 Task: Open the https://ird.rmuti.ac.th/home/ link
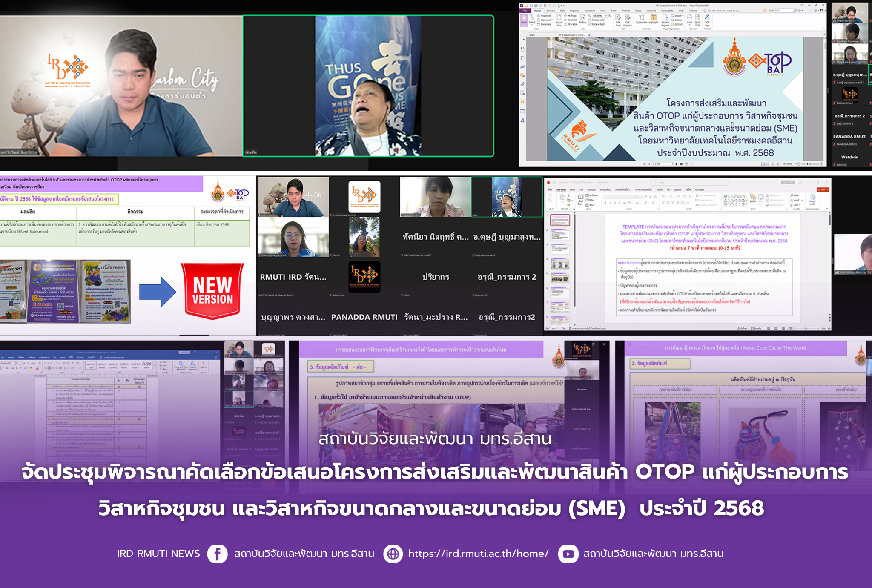[478, 554]
